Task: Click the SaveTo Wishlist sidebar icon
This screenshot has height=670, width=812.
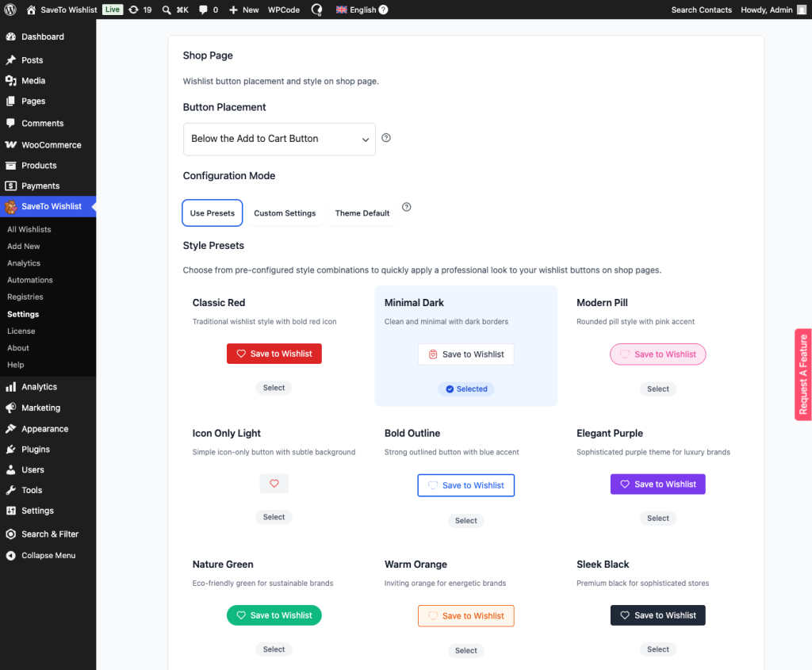Action: (x=11, y=207)
